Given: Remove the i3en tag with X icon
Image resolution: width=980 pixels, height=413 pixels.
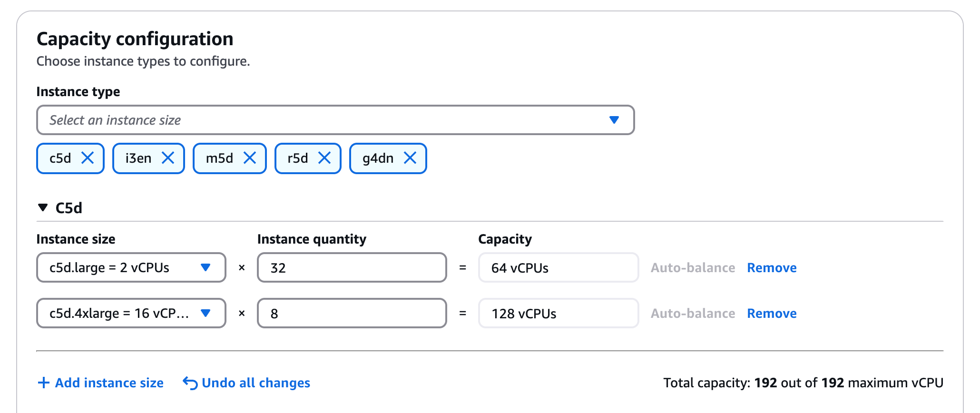Looking at the screenshot, I should [168, 158].
